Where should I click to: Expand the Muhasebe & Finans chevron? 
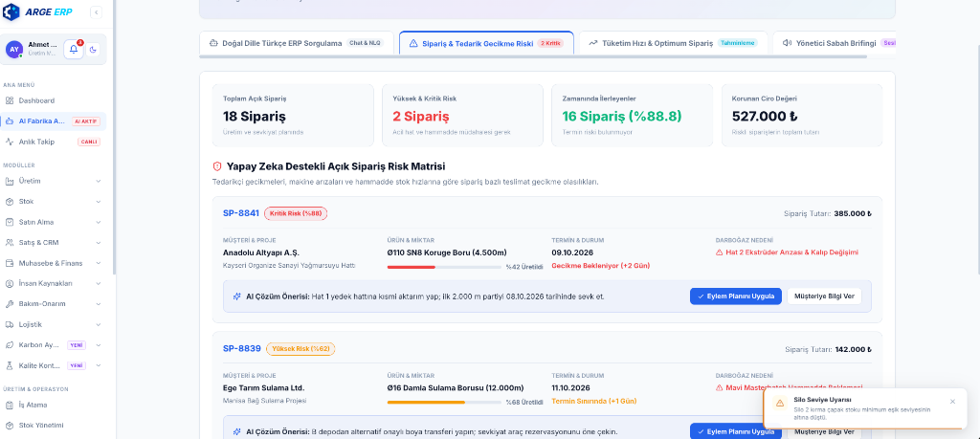click(x=99, y=263)
